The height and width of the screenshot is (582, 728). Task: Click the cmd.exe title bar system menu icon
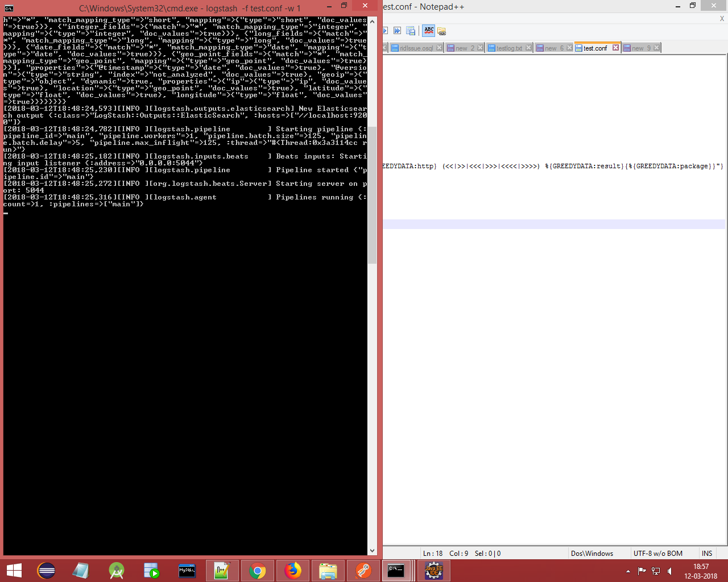[x=9, y=8]
